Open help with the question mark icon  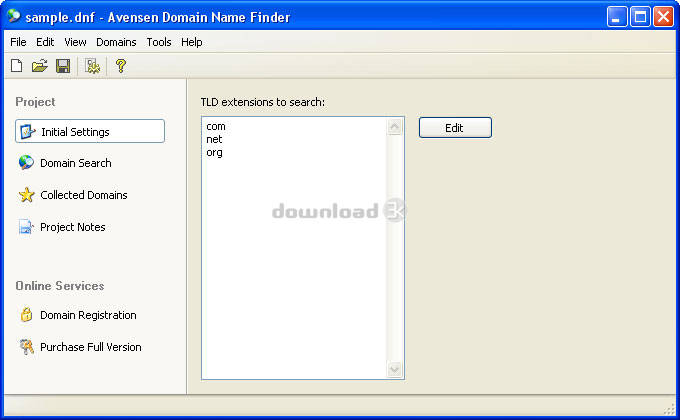pyautogui.click(x=121, y=66)
